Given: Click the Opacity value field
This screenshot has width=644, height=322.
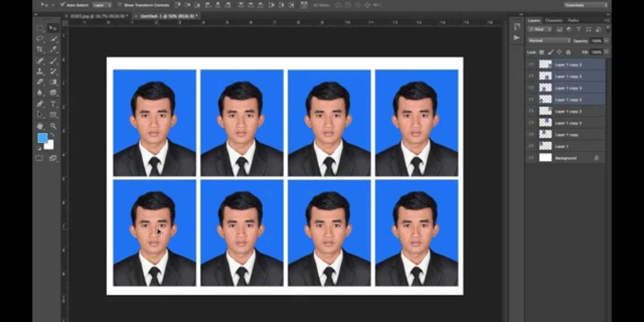Looking at the screenshot, I should coord(597,41).
